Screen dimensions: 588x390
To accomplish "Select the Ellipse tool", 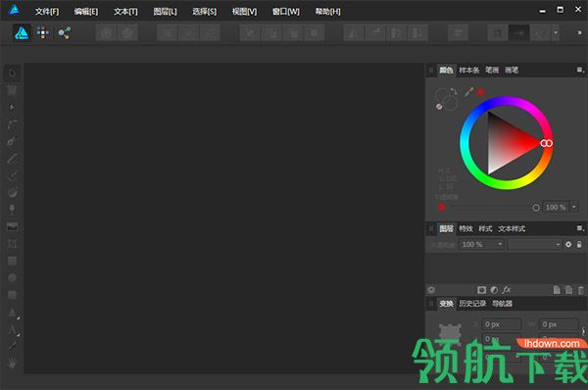I will pyautogui.click(x=12, y=277).
